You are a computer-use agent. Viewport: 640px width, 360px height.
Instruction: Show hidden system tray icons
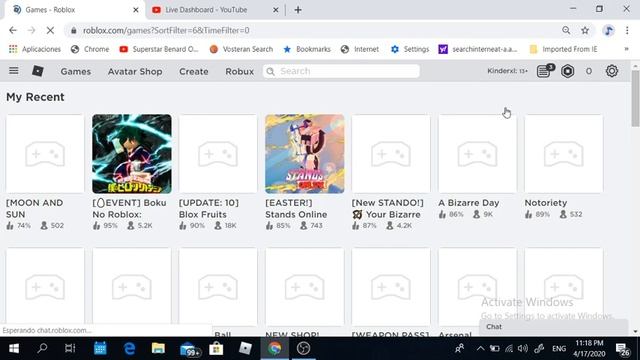pos(480,348)
